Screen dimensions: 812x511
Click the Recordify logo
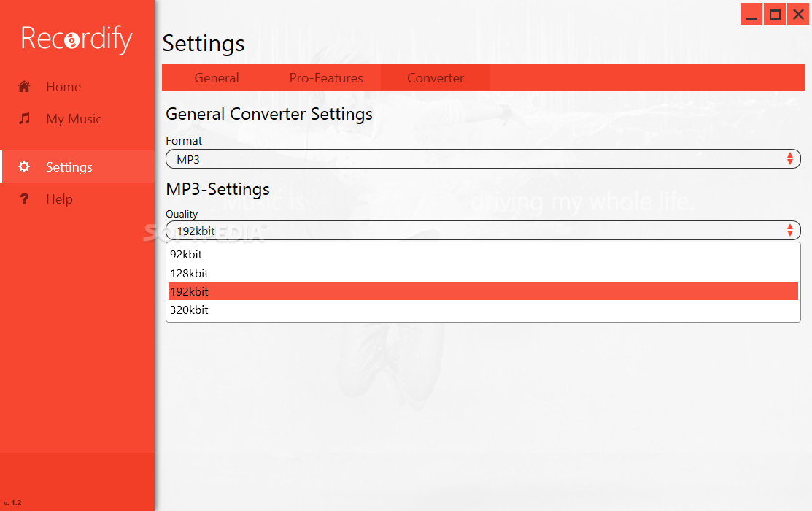[77, 39]
